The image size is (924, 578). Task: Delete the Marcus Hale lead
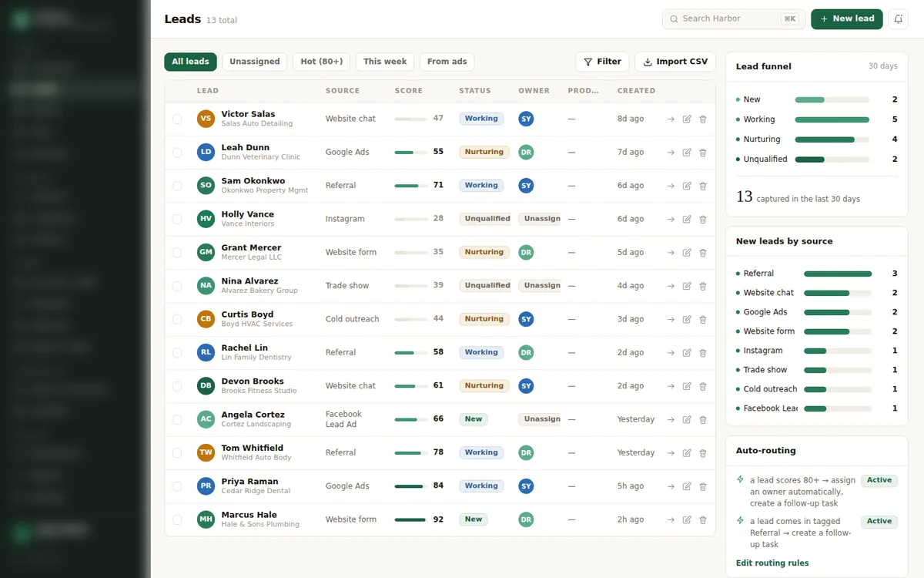[703, 520]
